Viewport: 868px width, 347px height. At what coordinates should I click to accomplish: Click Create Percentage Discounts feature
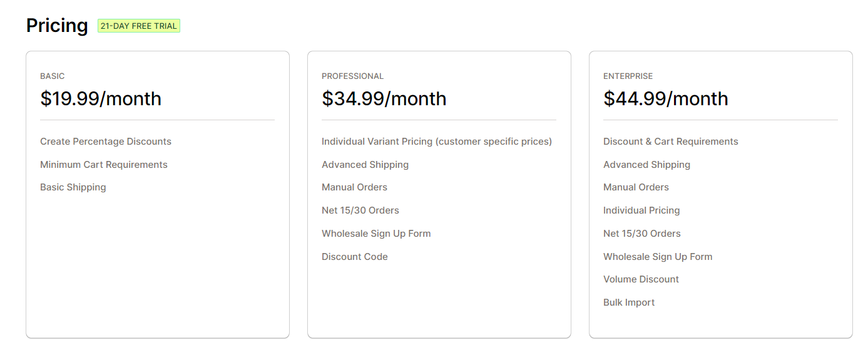[x=106, y=142]
